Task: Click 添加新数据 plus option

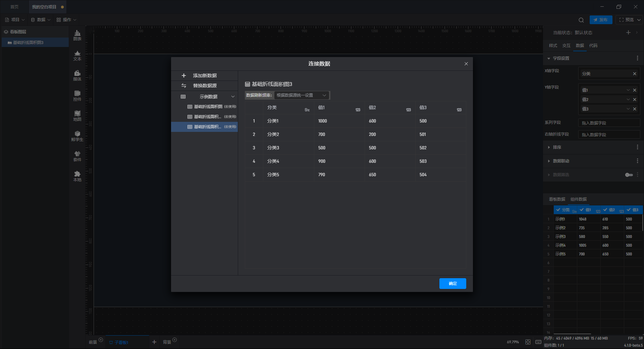Action: tap(205, 76)
